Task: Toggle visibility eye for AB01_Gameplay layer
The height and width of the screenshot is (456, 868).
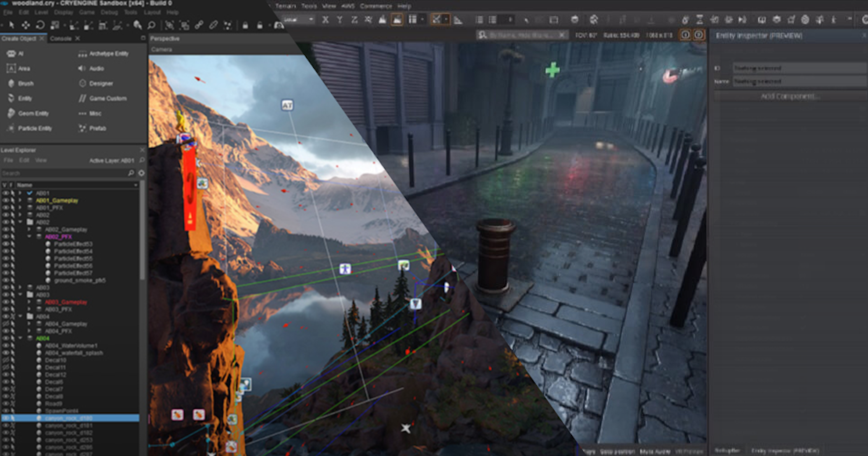Action: pyautogui.click(x=5, y=200)
